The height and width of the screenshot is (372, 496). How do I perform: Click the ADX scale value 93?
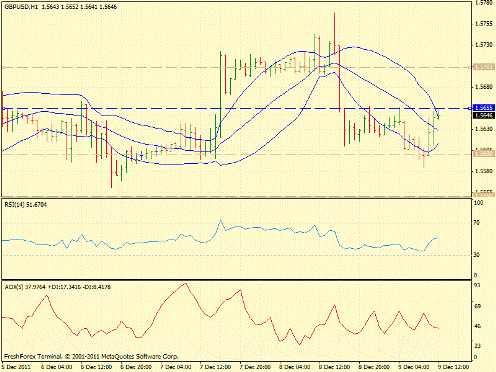tap(477, 285)
